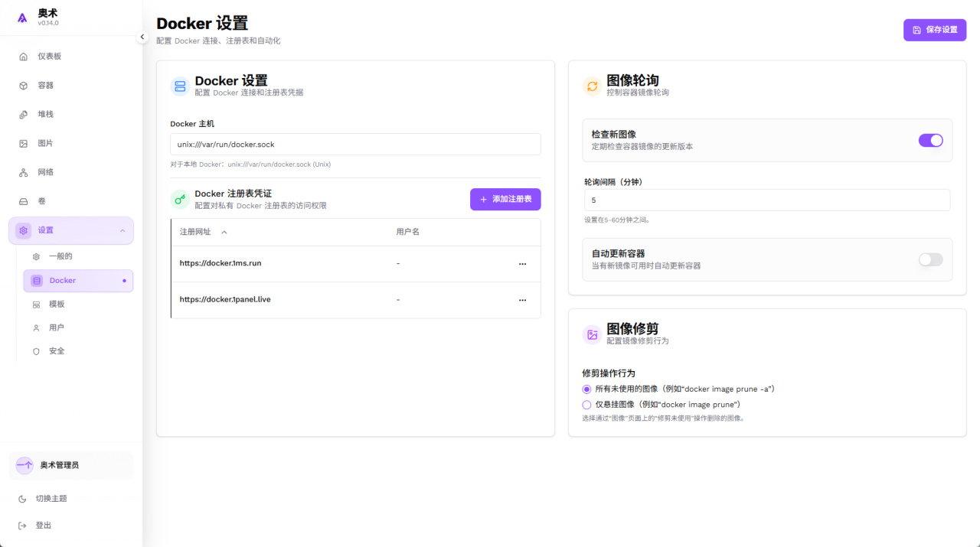Click the 奥术 app logo icon
The image size is (980, 547).
22,18
